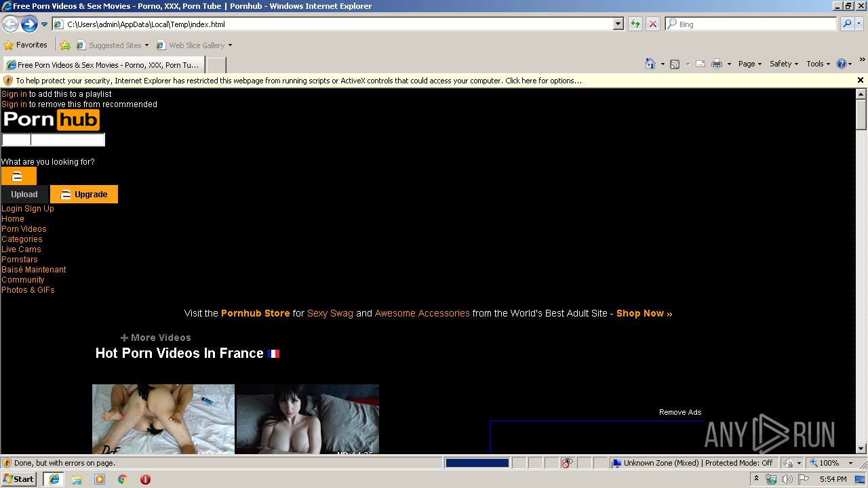Click the Print icon

717,64
